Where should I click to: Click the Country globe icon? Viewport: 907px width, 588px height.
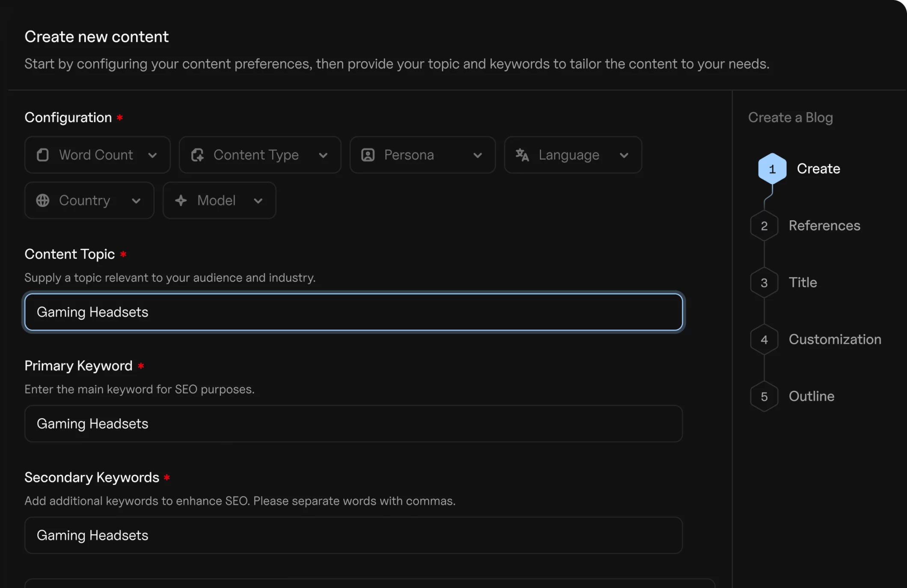[42, 200]
